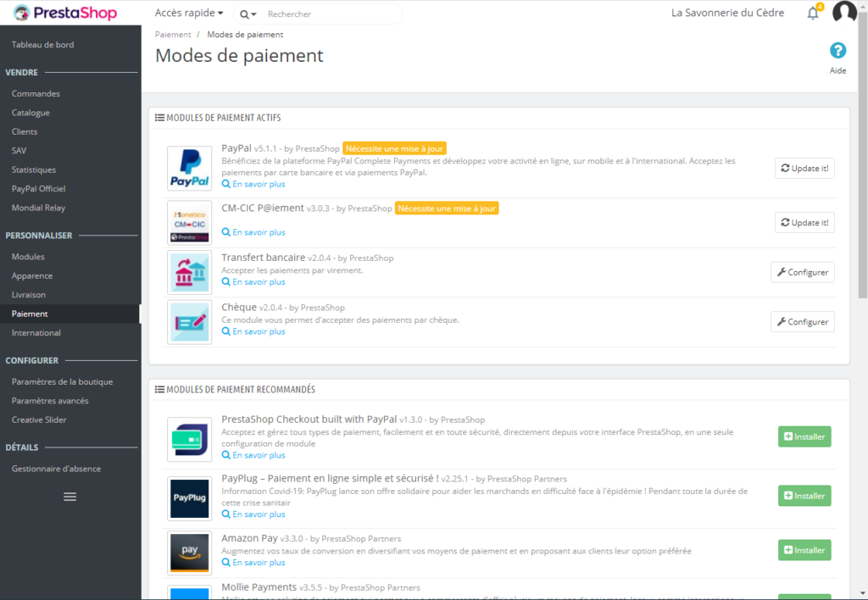
Task: Click Update it! for PayPal
Action: (x=804, y=169)
